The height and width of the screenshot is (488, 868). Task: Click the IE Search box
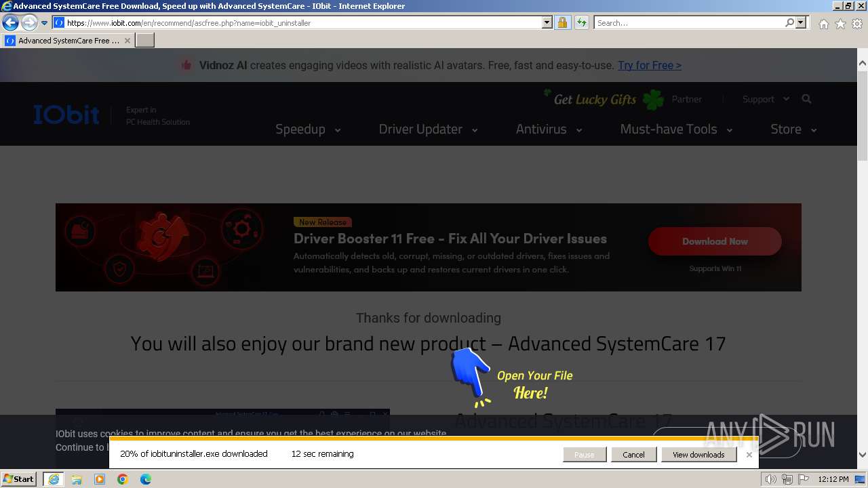[x=689, y=22]
